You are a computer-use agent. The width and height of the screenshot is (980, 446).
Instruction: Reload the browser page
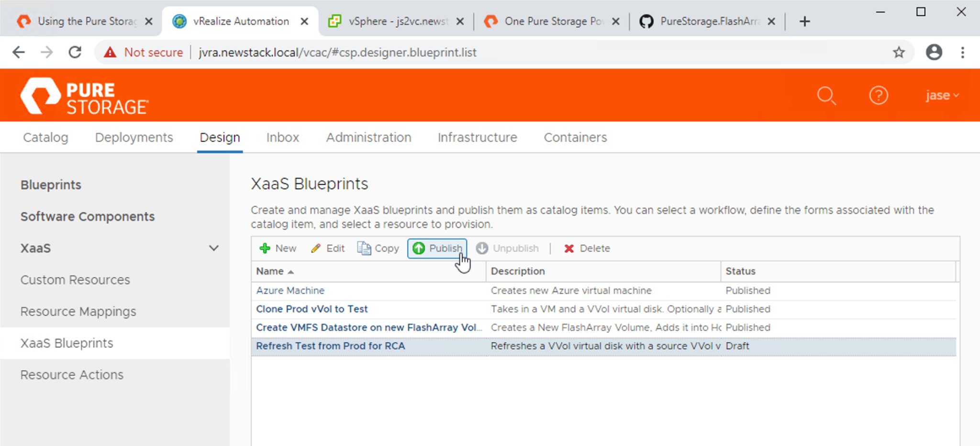[75, 52]
